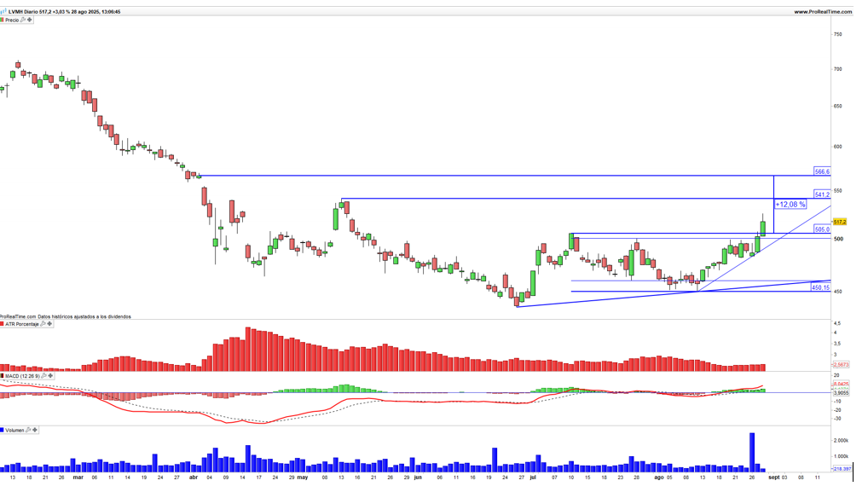Toggle the red legend square beside ATR Porcentaje
This screenshot has height=492, width=868.
tap(3, 324)
